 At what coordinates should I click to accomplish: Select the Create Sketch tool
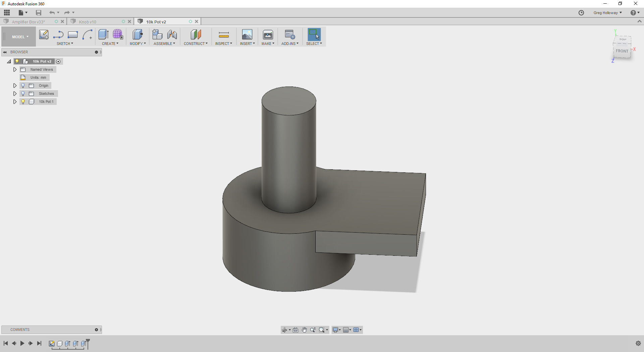[x=44, y=35]
